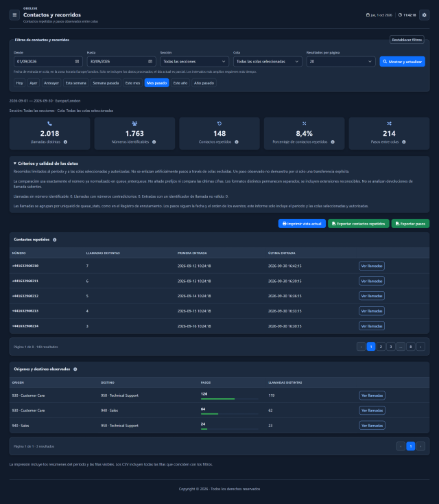
Task: View calls for number +441632960212
Action: pyautogui.click(x=372, y=296)
